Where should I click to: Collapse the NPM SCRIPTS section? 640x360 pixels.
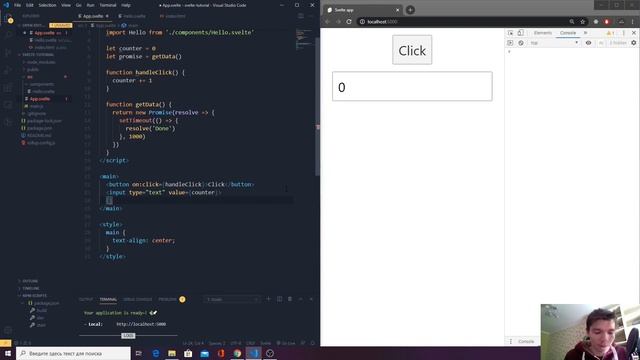point(34,296)
